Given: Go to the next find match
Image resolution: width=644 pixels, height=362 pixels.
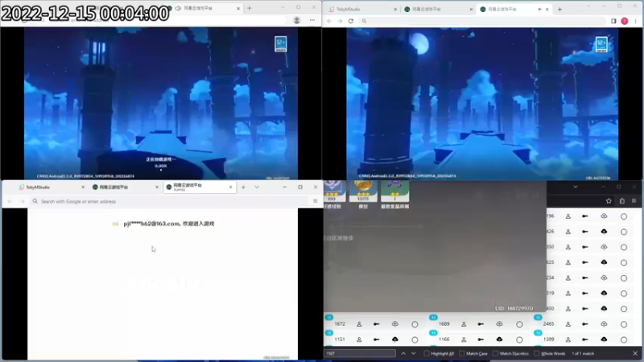Looking at the screenshot, I should coord(414,353).
